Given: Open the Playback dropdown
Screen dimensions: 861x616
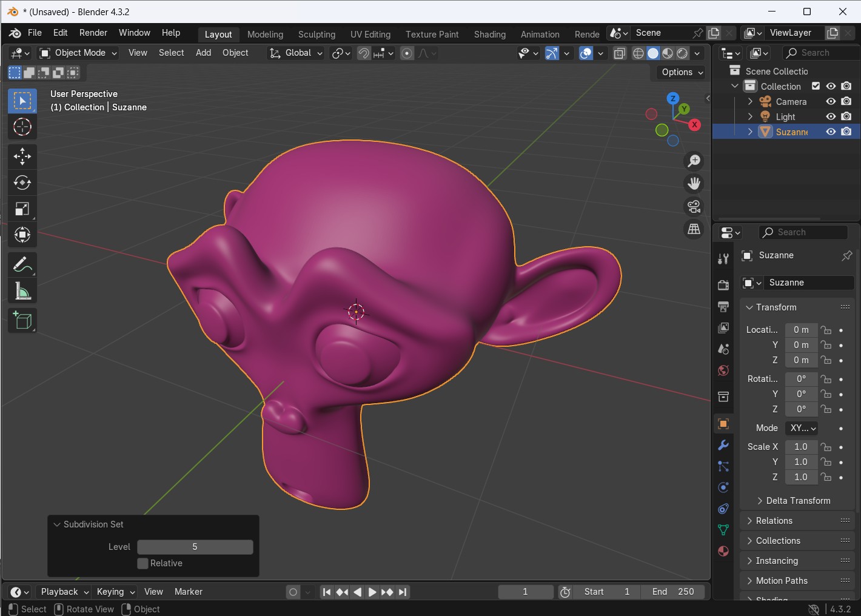Looking at the screenshot, I should (x=65, y=592).
